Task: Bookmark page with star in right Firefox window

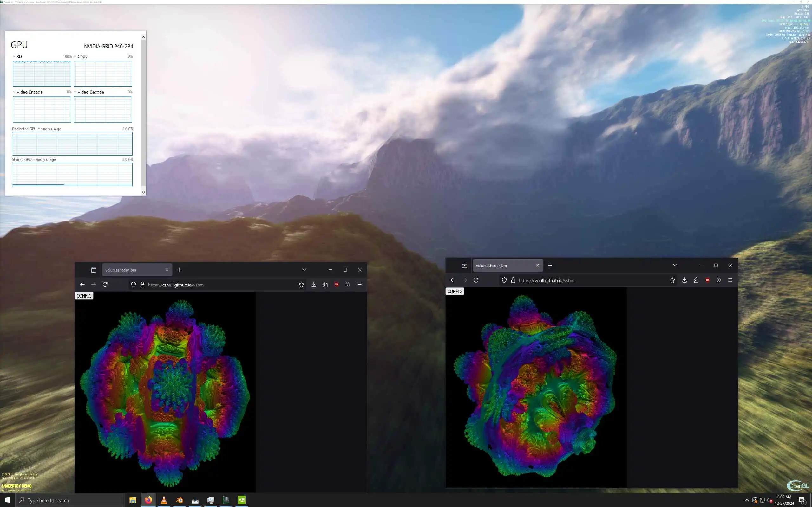Action: point(672,280)
